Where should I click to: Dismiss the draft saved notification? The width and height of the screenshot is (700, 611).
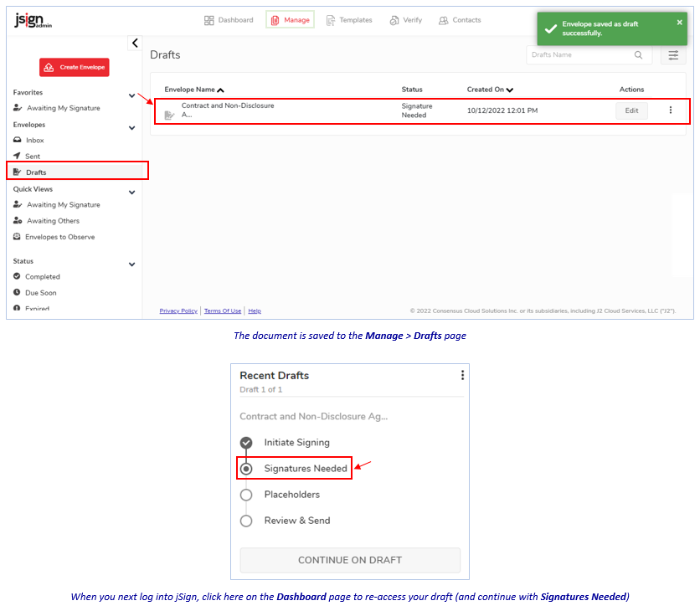pos(679,23)
